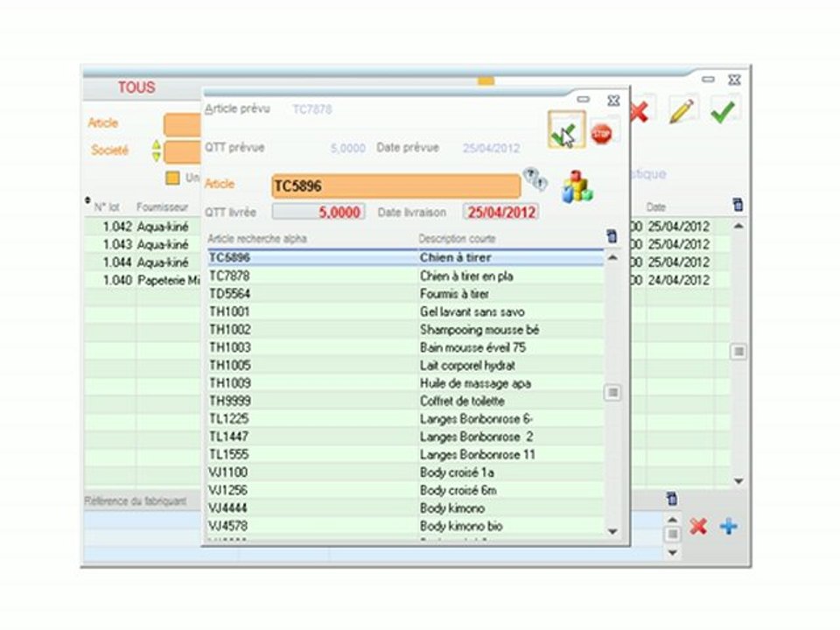The image size is (840, 630).
Task: Select article row TH9999
Action: [x=405, y=401]
